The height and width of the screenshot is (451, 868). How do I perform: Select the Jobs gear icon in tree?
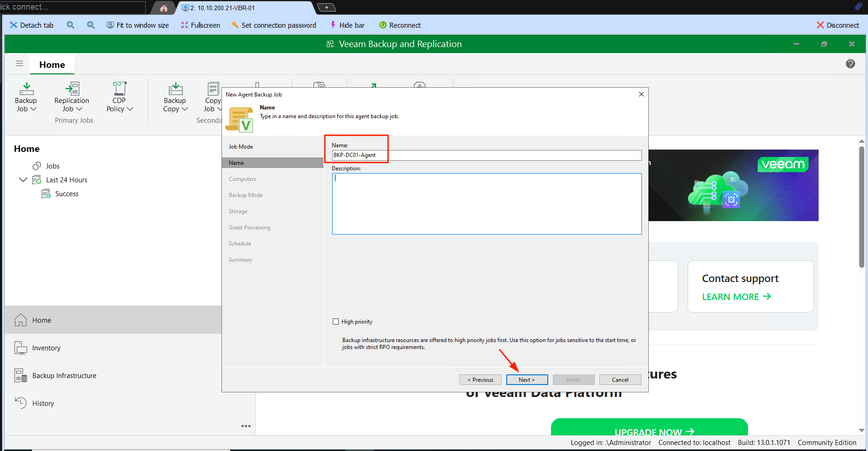pyautogui.click(x=37, y=166)
